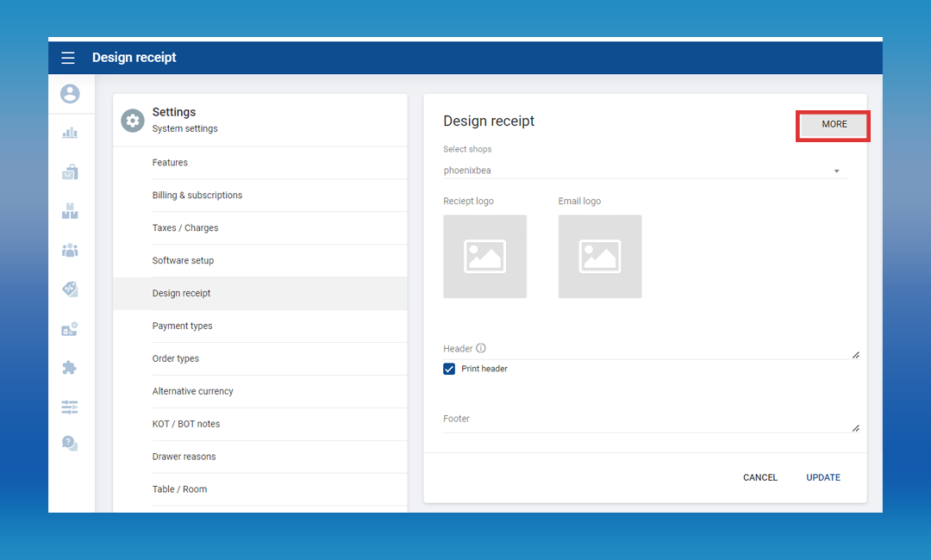931x560 pixels.
Task: Open the discount price tag icon
Action: click(x=70, y=289)
